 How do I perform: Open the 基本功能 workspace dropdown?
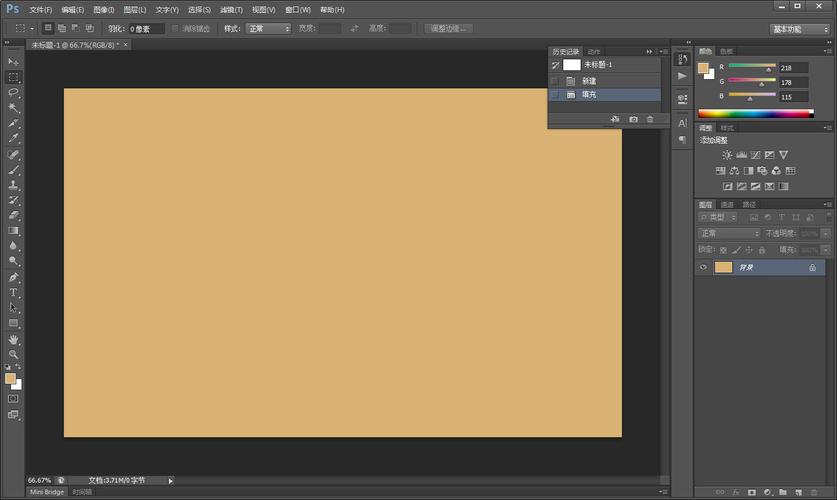point(799,29)
